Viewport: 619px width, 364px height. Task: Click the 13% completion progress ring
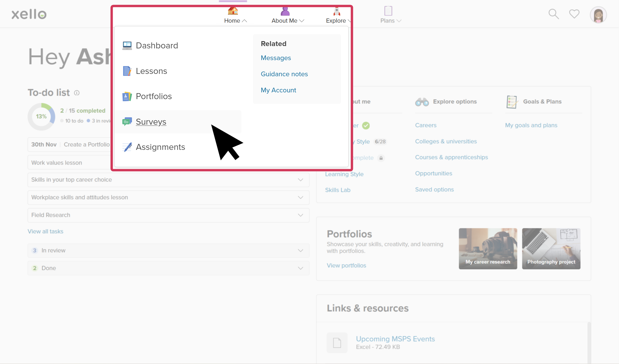[x=42, y=117]
